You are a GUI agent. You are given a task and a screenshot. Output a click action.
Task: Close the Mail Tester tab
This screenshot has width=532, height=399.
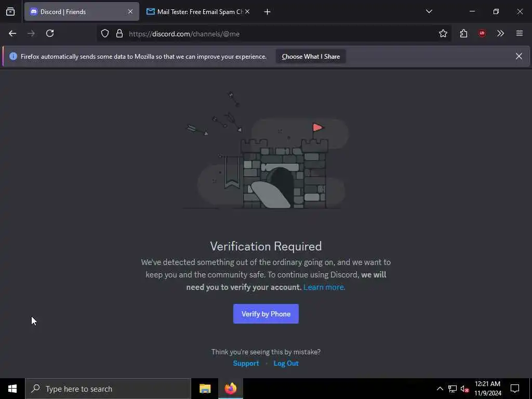pyautogui.click(x=247, y=12)
